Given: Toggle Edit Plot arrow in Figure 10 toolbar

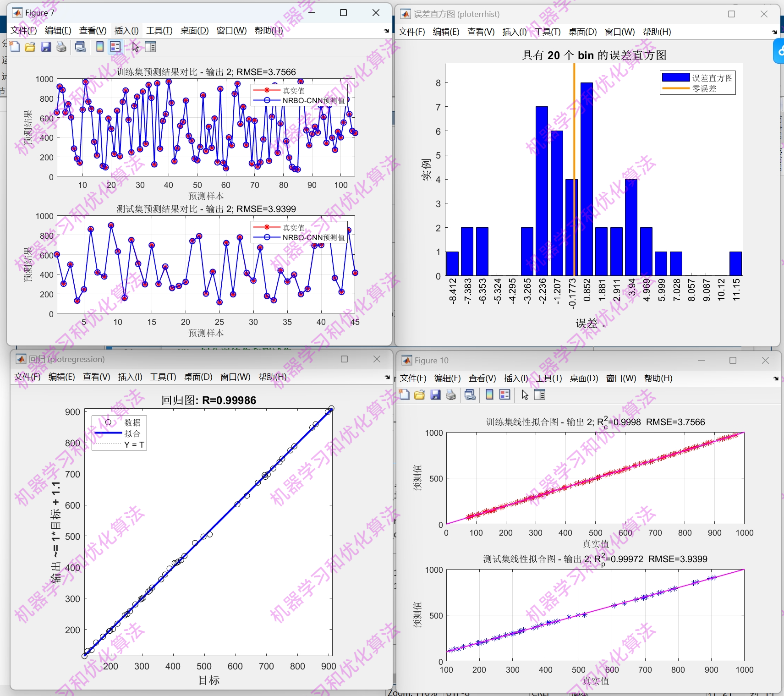Looking at the screenshot, I should 525,395.
